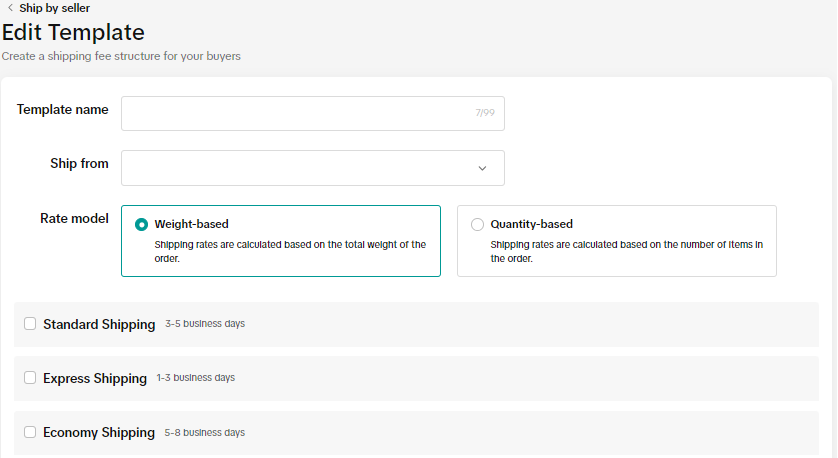Expand the Economy Shipping row by its title
The height and width of the screenshot is (458, 838).
[99, 432]
